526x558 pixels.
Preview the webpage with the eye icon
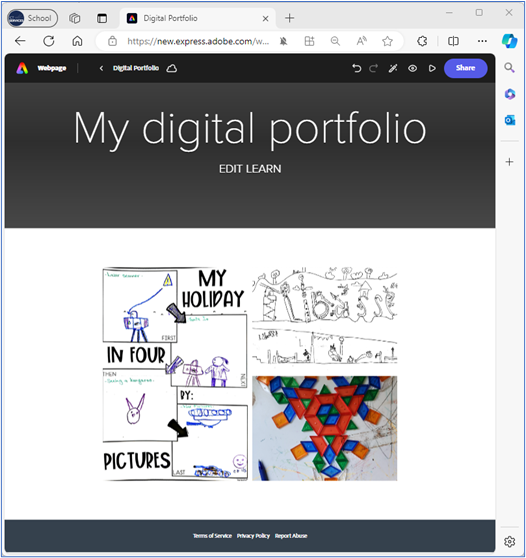tap(412, 68)
